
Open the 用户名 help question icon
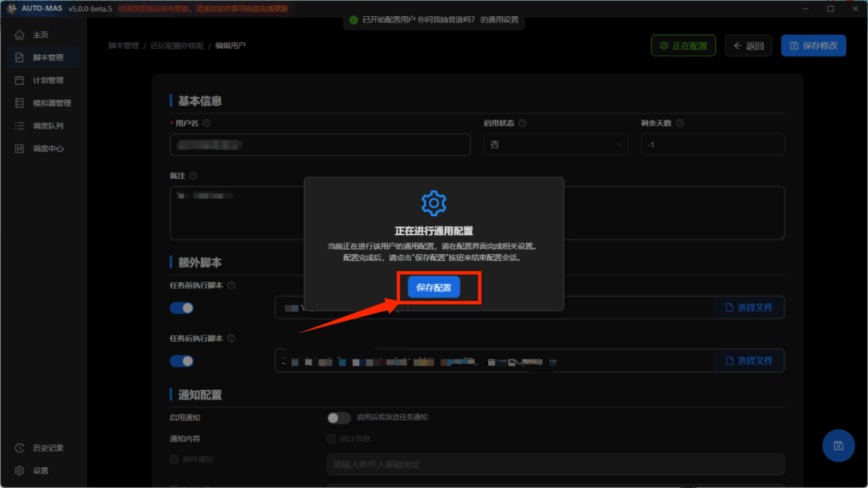(x=207, y=123)
